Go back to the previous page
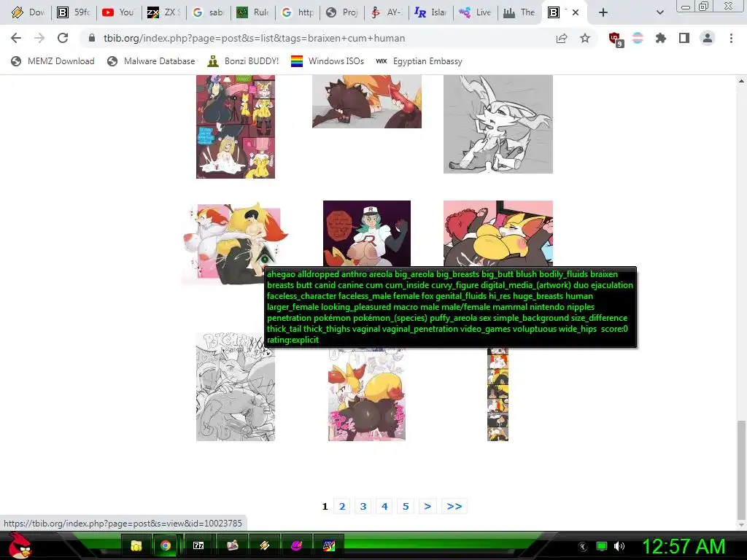 pos(16,38)
